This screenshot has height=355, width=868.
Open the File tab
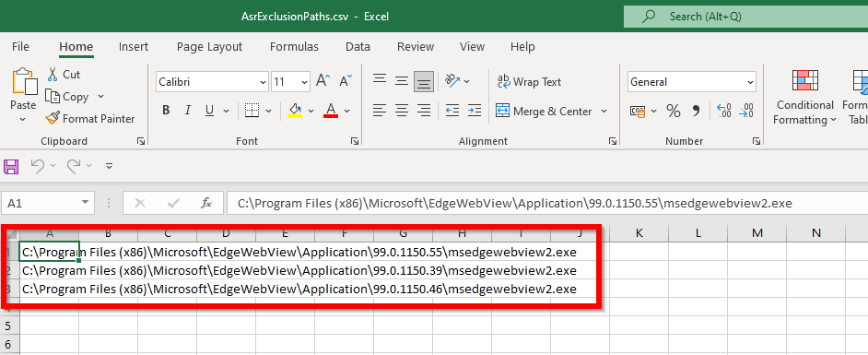click(x=20, y=46)
